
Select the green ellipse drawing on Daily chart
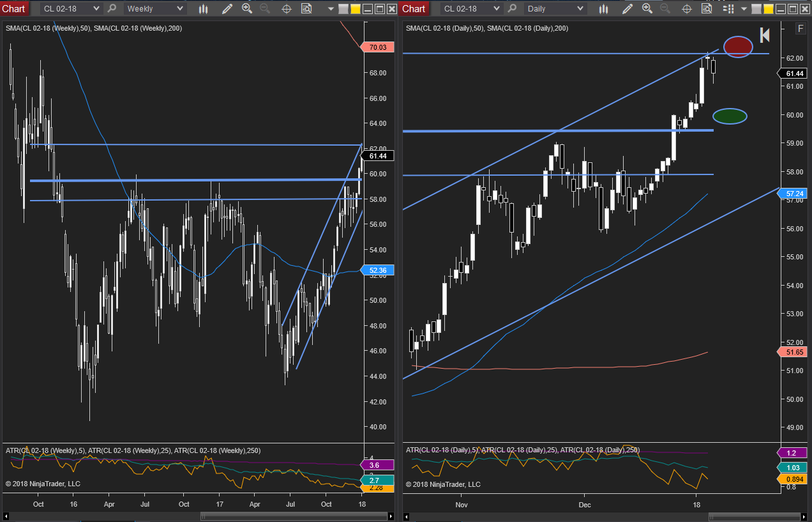(730, 116)
